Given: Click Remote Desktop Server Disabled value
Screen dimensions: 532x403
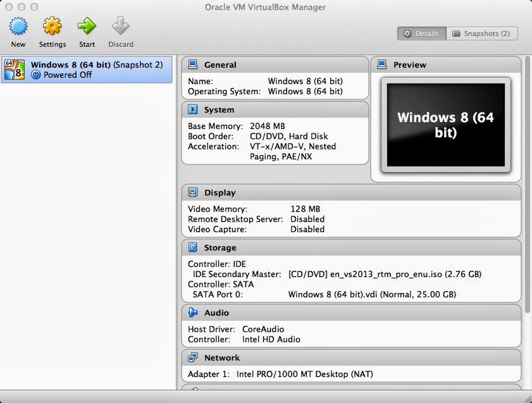Looking at the screenshot, I should pyautogui.click(x=307, y=219).
